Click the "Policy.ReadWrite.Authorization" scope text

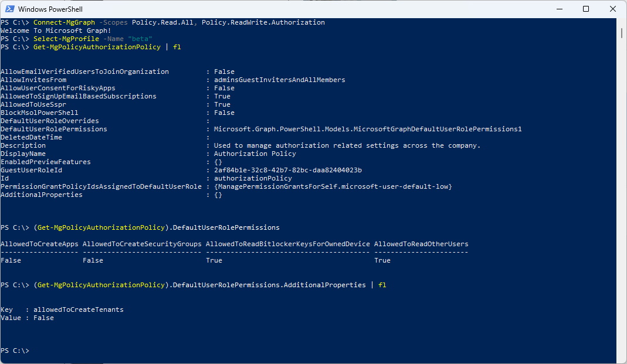263,22
